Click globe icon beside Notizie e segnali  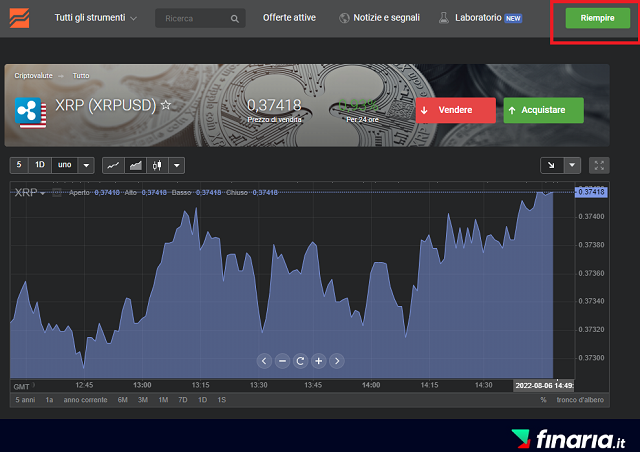(344, 18)
